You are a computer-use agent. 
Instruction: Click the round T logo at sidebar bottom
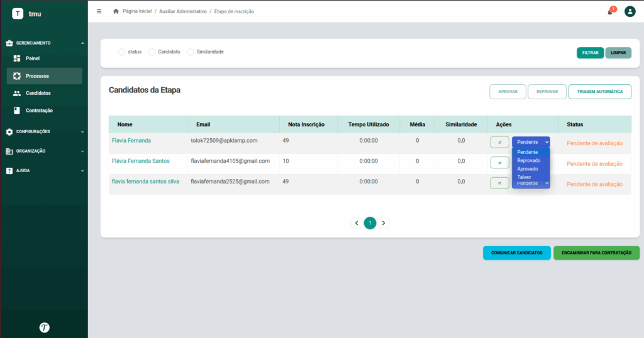(45, 327)
